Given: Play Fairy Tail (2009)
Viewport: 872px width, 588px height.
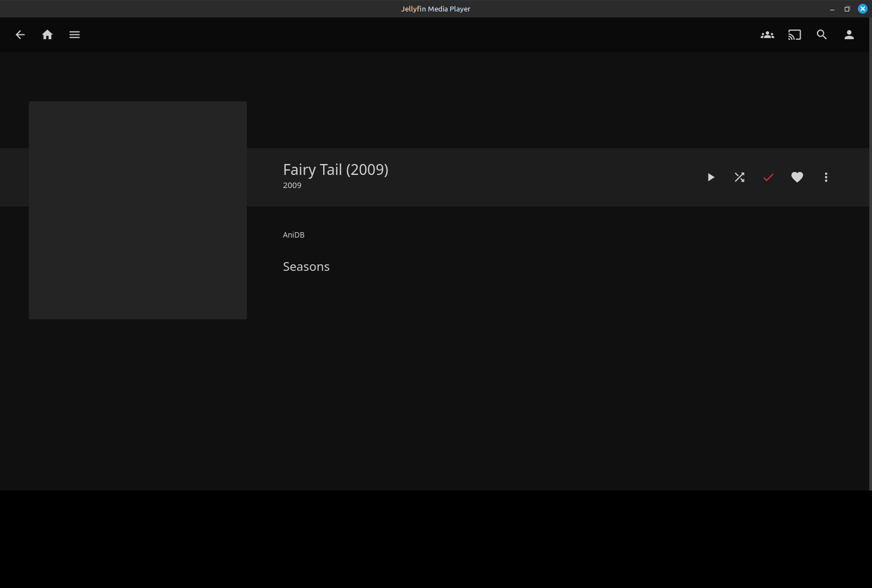Looking at the screenshot, I should click(x=711, y=177).
